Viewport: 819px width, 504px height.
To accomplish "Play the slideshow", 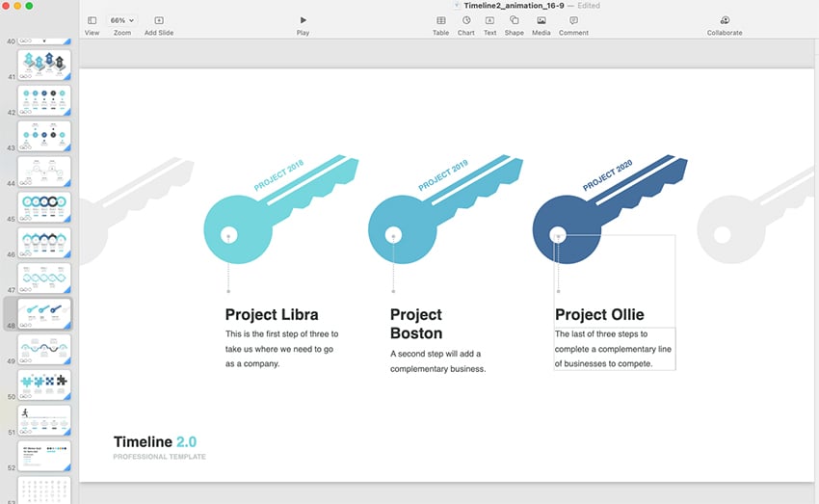I will 304,20.
